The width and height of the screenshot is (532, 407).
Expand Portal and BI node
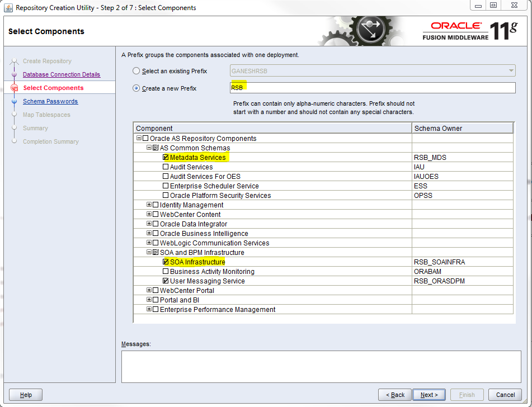click(149, 300)
